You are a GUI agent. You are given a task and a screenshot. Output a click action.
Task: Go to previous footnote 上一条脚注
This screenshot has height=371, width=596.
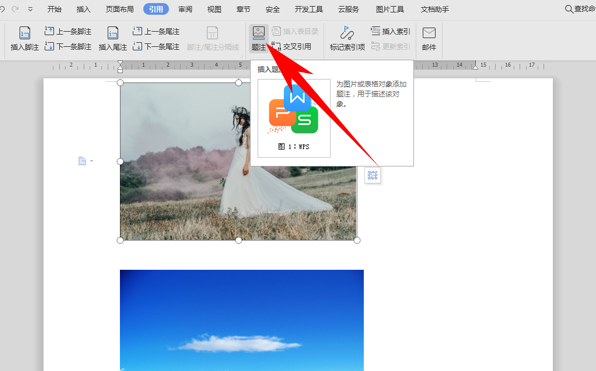coord(68,31)
